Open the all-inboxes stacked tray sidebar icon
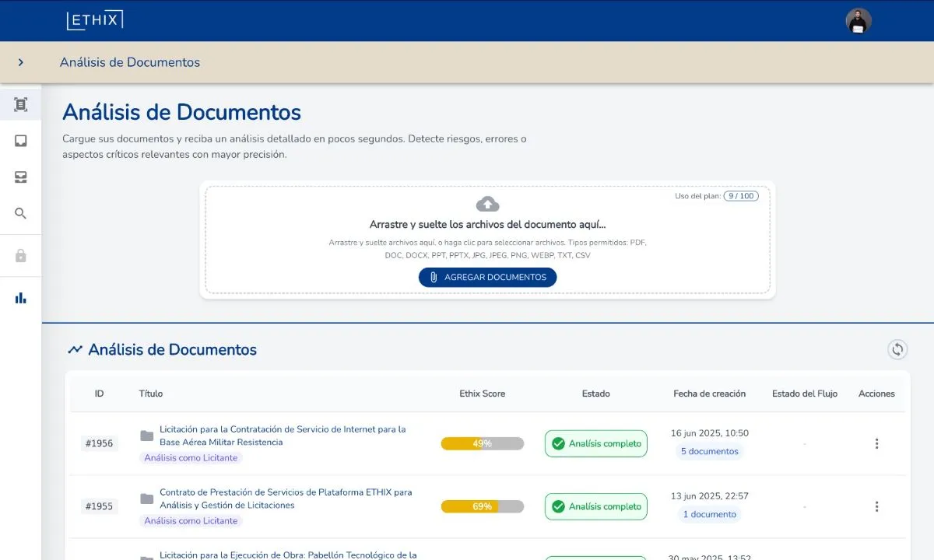The image size is (934, 560). pos(21,177)
